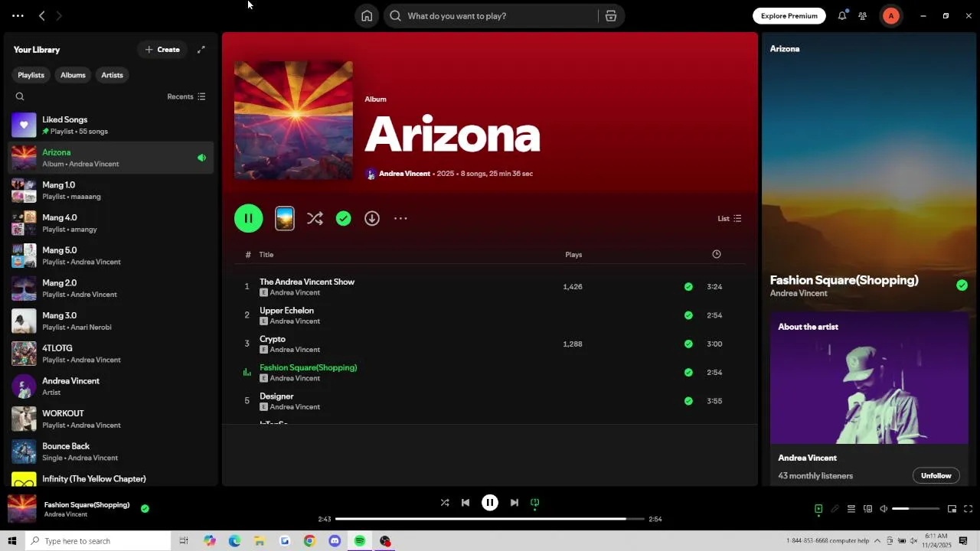Filter library by Artists
The width and height of the screenshot is (980, 551).
[112, 75]
